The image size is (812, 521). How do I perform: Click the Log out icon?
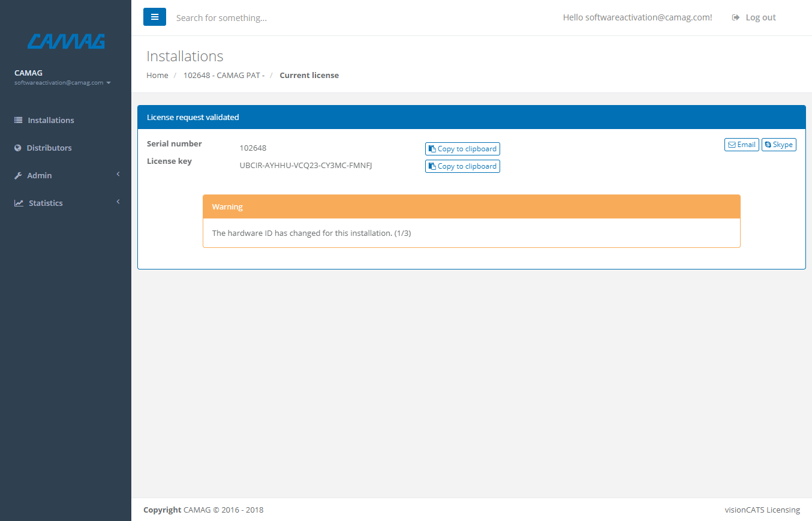tap(735, 17)
